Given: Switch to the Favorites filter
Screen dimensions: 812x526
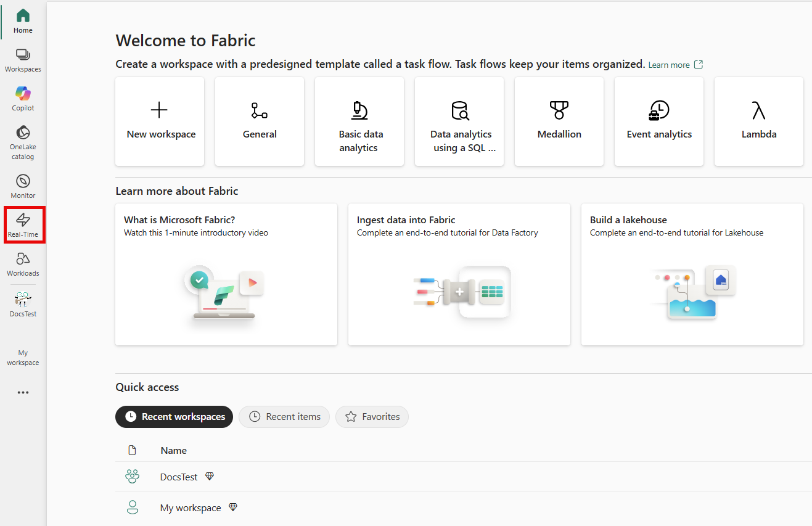Looking at the screenshot, I should (372, 417).
